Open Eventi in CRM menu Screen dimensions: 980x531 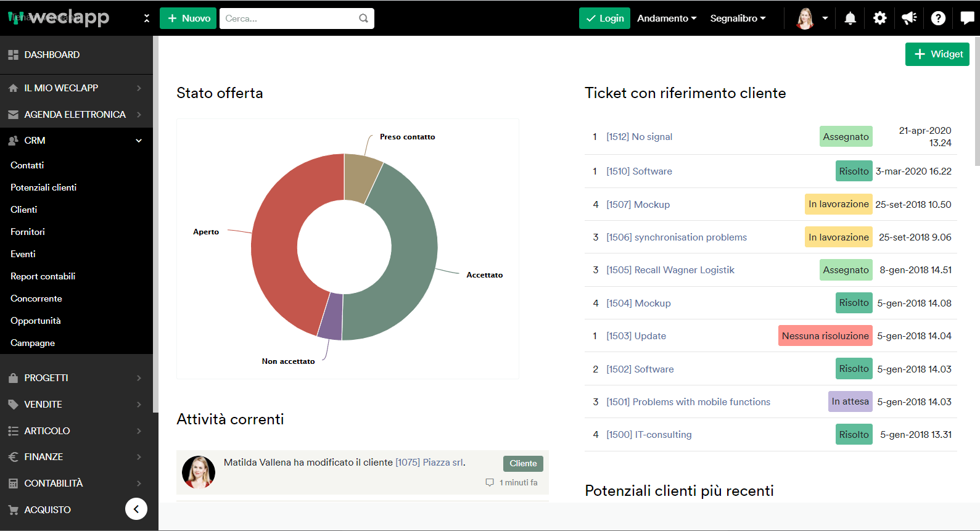click(23, 254)
